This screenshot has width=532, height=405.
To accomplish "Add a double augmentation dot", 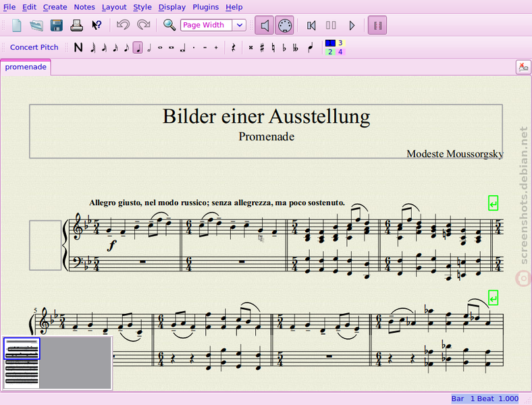I will (205, 47).
